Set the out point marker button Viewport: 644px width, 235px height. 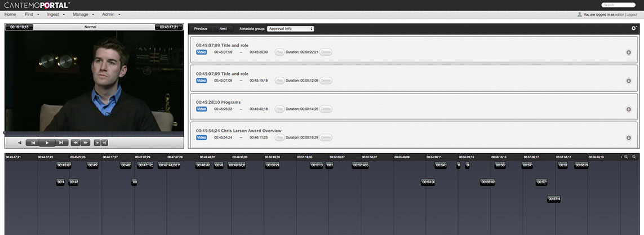[x=105, y=143]
